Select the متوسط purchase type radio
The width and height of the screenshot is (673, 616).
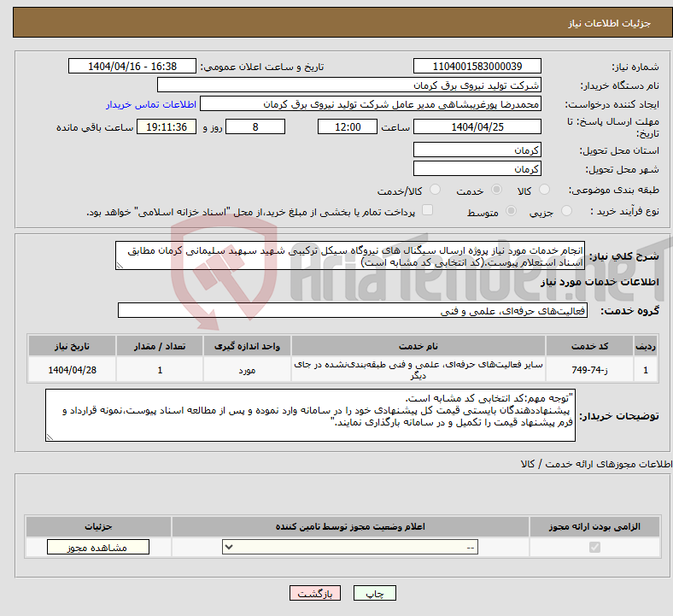(x=511, y=211)
